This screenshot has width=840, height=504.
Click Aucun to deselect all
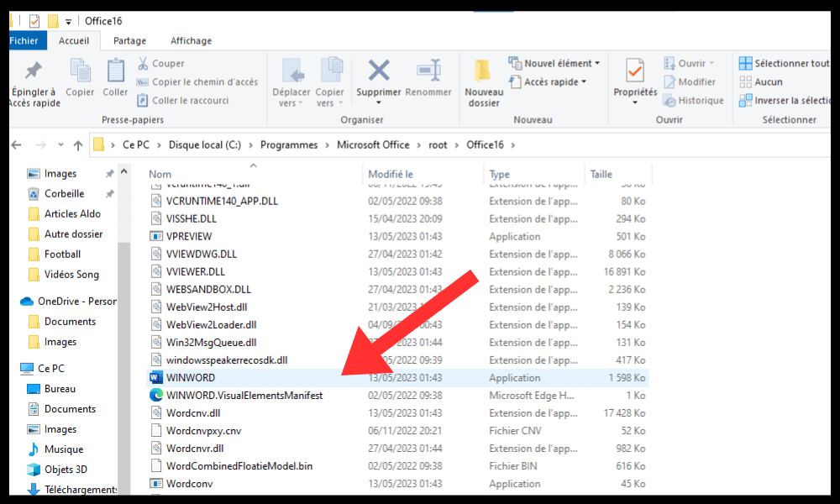761,82
